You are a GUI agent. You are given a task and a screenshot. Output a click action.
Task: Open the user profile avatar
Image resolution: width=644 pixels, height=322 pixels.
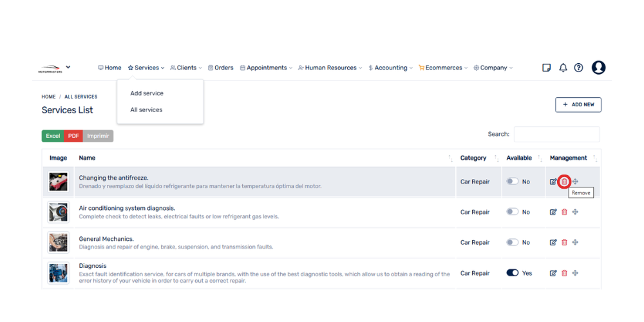coord(598,68)
